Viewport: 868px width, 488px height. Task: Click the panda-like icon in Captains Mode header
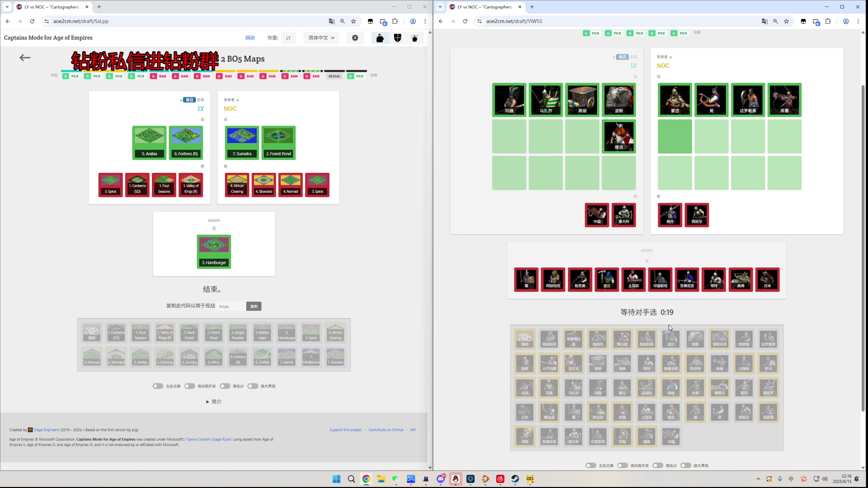pos(415,38)
